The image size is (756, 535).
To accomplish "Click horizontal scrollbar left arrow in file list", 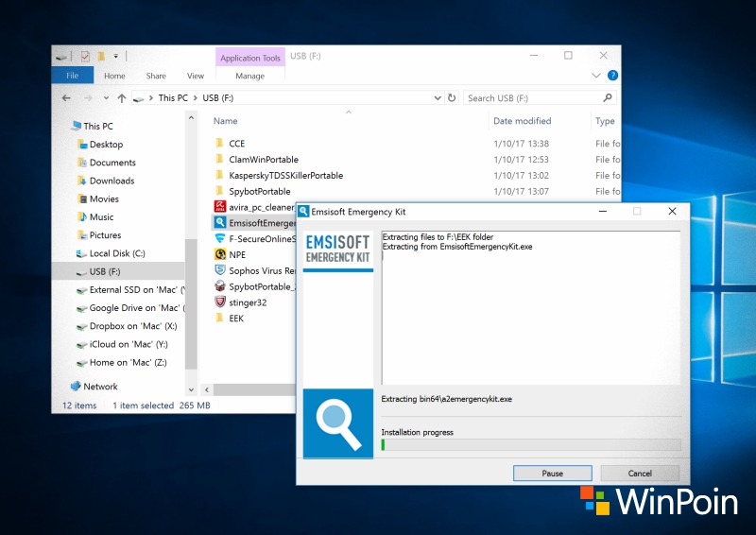I will (x=207, y=389).
